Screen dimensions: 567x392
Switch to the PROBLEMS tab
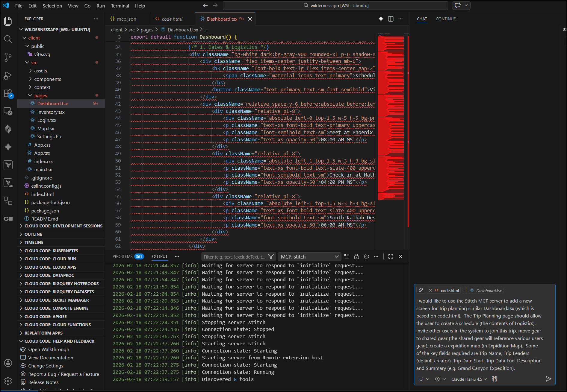123,256
